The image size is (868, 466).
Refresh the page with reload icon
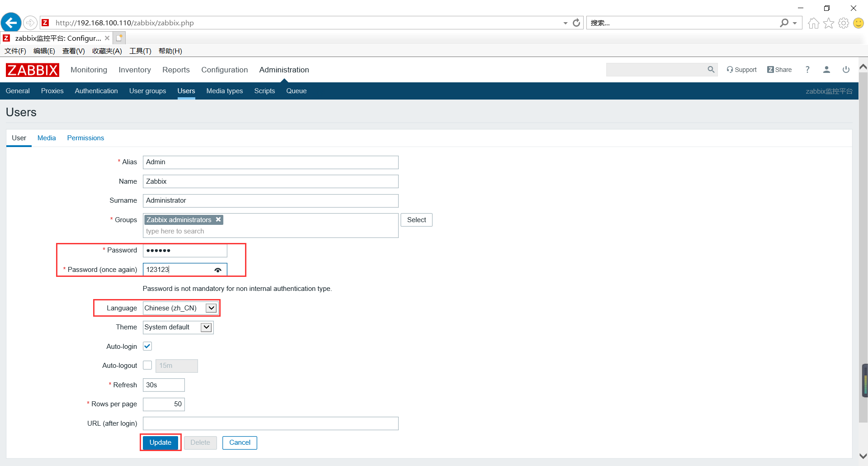coord(576,23)
